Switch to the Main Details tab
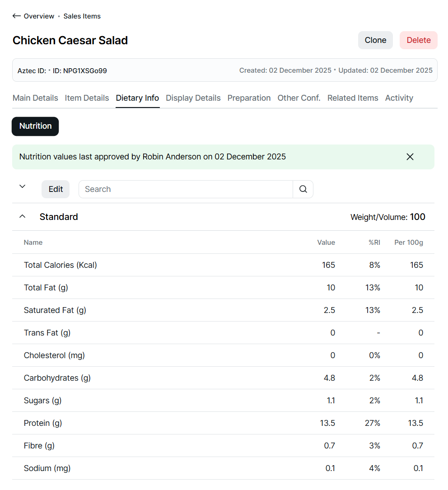 coord(35,98)
